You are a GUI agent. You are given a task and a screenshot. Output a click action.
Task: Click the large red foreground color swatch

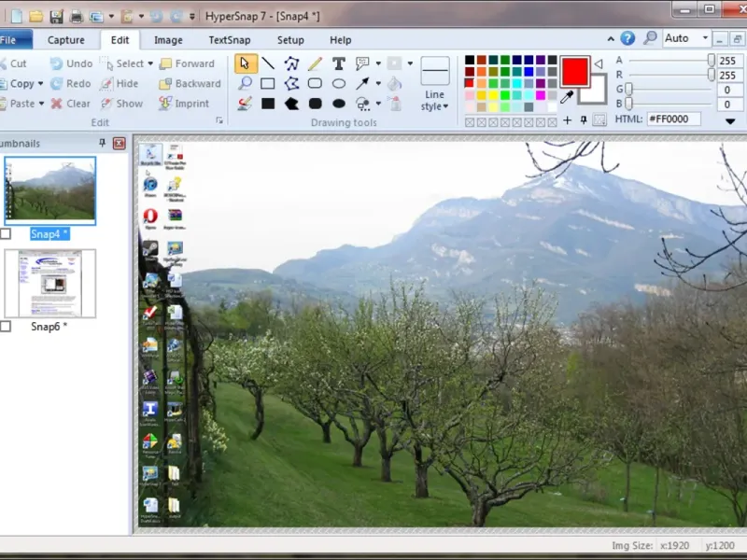pos(575,72)
